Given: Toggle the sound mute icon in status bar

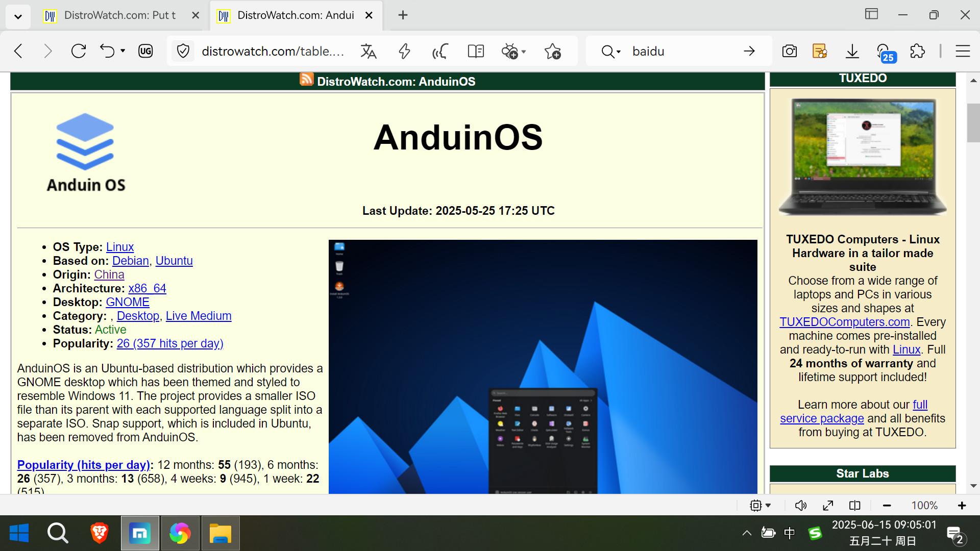Looking at the screenshot, I should (801, 506).
